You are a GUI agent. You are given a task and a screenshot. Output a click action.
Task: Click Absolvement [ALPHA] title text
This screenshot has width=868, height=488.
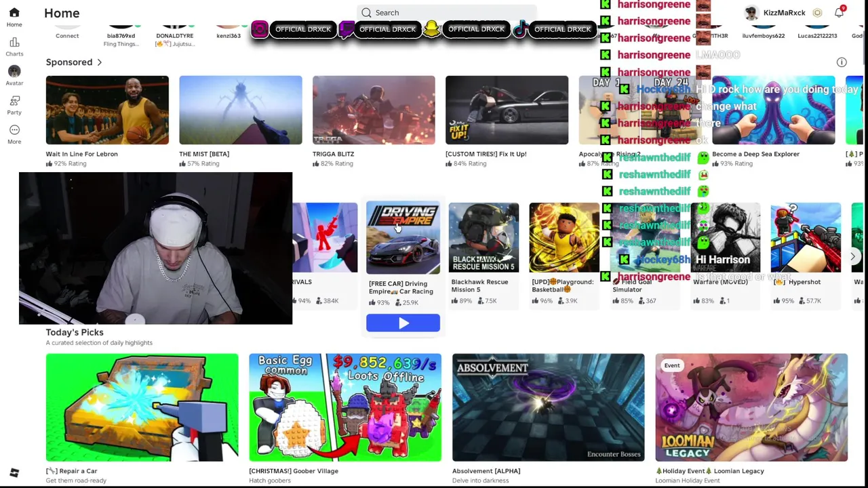486,471
